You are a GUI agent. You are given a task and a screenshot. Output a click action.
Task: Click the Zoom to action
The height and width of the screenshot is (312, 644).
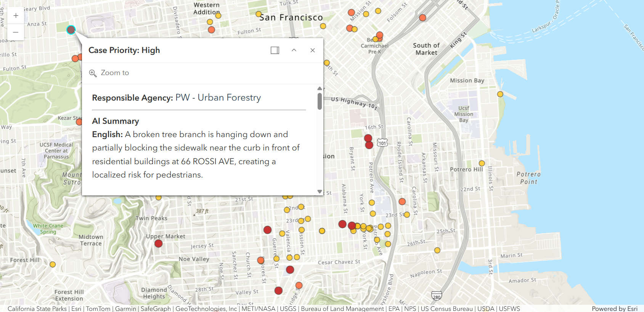115,73
